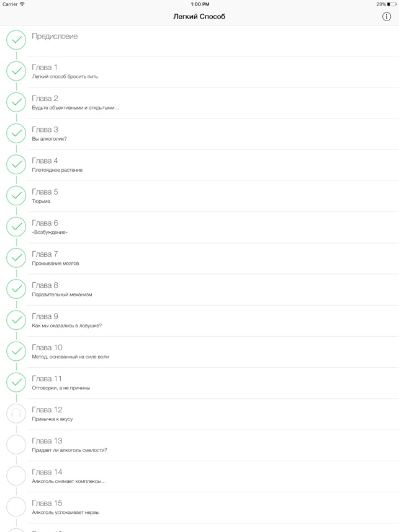The image size is (399, 532).
Task: Open chapter 'Как мы оказались в ловушке?'
Action: click(x=211, y=321)
